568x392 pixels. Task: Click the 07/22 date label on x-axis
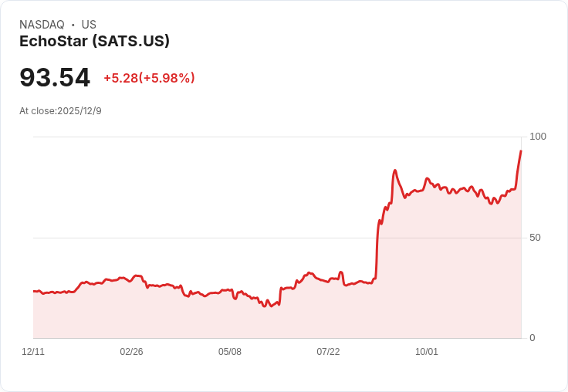(328, 352)
